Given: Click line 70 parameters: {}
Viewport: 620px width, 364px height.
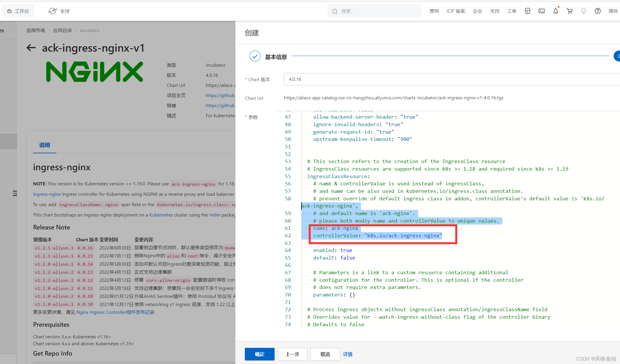Looking at the screenshot, I should tap(334, 295).
